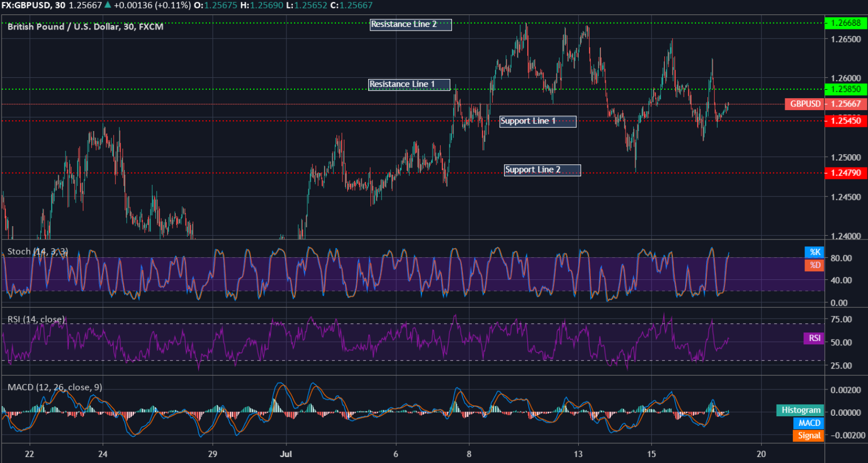Viewport: 868px width, 463px height.
Task: Click the H:1.25690 high value in header
Action: (x=262, y=5)
